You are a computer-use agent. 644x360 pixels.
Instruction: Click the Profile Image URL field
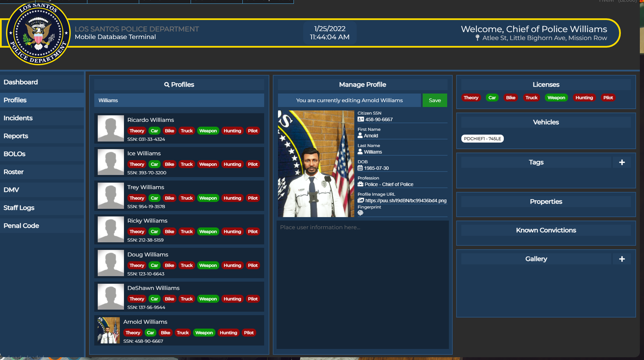pos(402,201)
